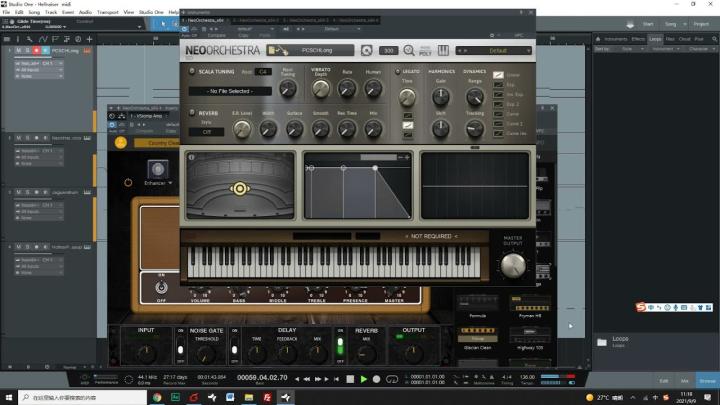This screenshot has height=405, width=720.
Task: Click the NeoOrchestra round disk/save icon
Action: tap(366, 50)
